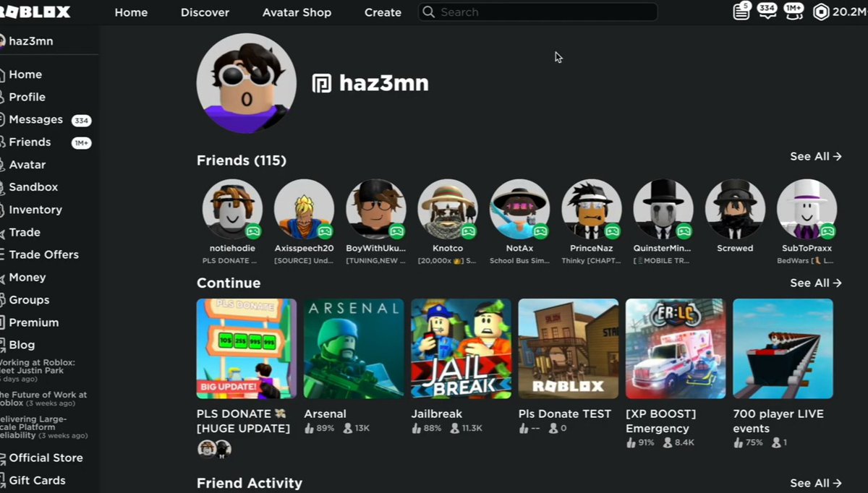Open the Emergency ER:LC game thumbnail

pos(676,348)
